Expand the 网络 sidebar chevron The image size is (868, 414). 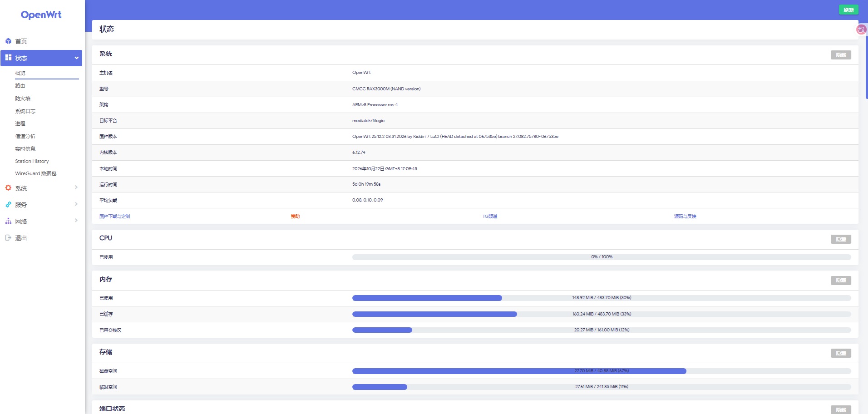(x=76, y=220)
